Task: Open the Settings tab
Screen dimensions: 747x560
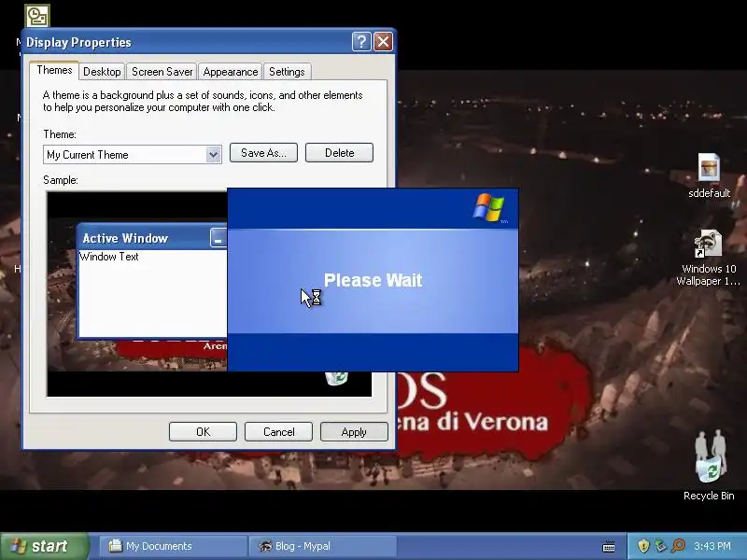Action: click(x=287, y=72)
